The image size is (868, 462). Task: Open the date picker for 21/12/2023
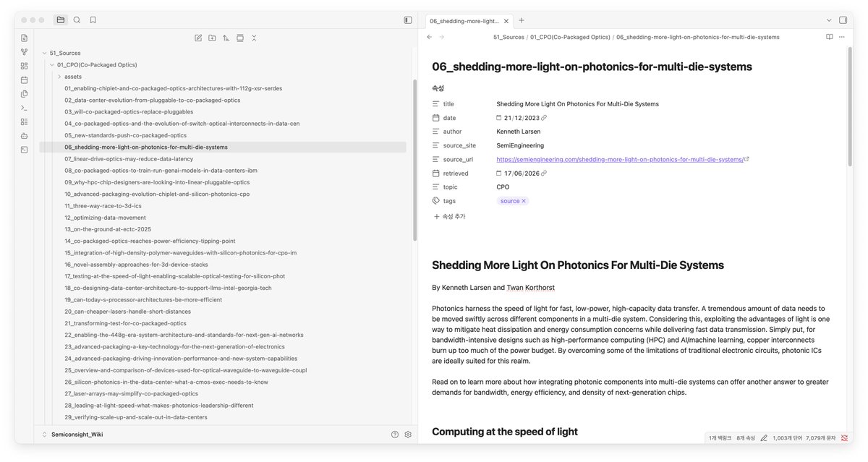pos(499,118)
